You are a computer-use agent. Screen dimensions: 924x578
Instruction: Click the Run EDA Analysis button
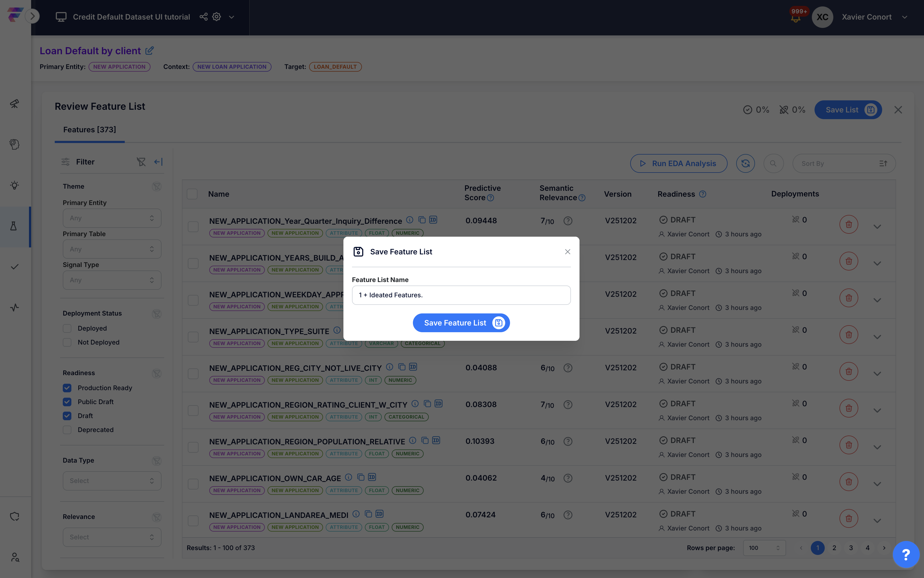[x=678, y=163]
